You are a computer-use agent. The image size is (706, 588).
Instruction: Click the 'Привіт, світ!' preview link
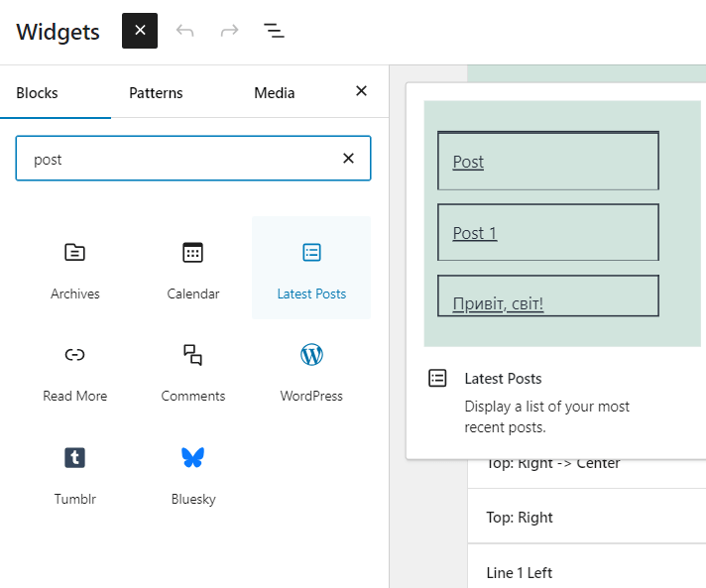[498, 303]
